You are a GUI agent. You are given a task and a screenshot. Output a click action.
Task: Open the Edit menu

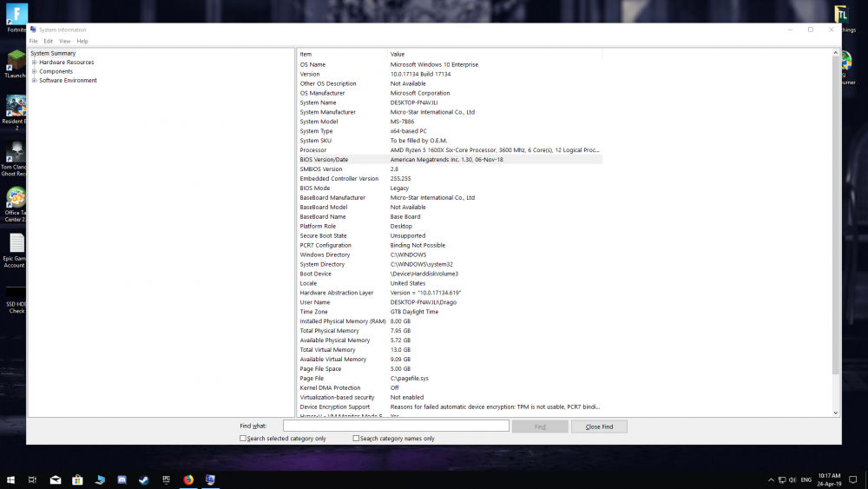point(48,41)
